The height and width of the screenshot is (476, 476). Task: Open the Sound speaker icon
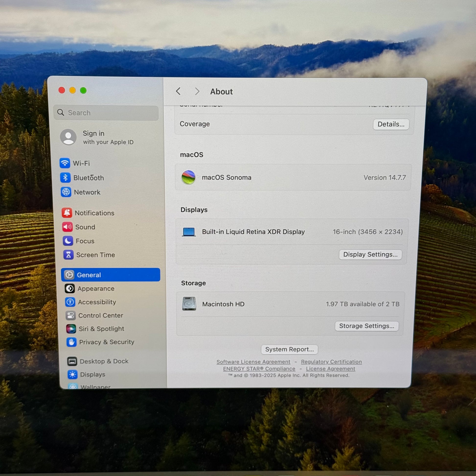(x=67, y=227)
